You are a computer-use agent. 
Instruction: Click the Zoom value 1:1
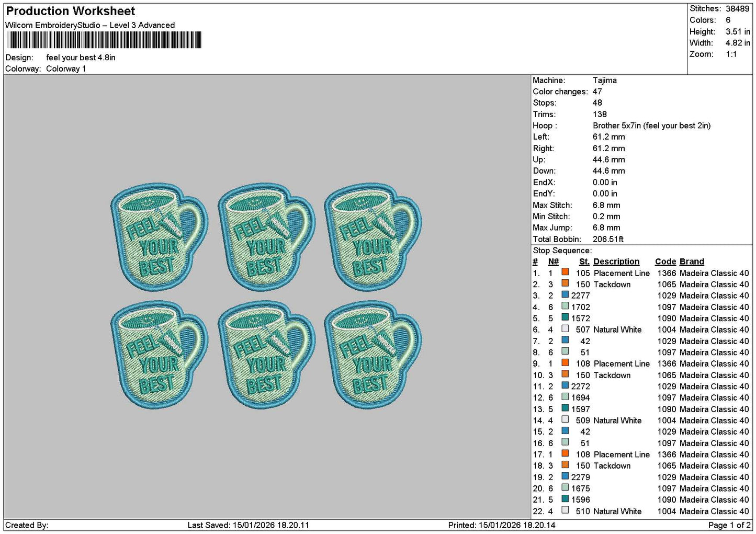(x=731, y=54)
